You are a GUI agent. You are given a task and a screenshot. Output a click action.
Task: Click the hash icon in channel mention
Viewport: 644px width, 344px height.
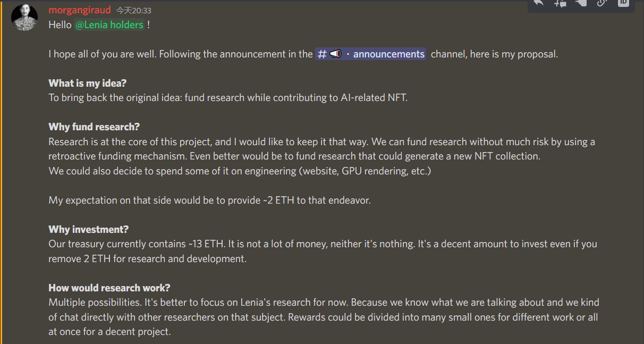click(x=321, y=54)
